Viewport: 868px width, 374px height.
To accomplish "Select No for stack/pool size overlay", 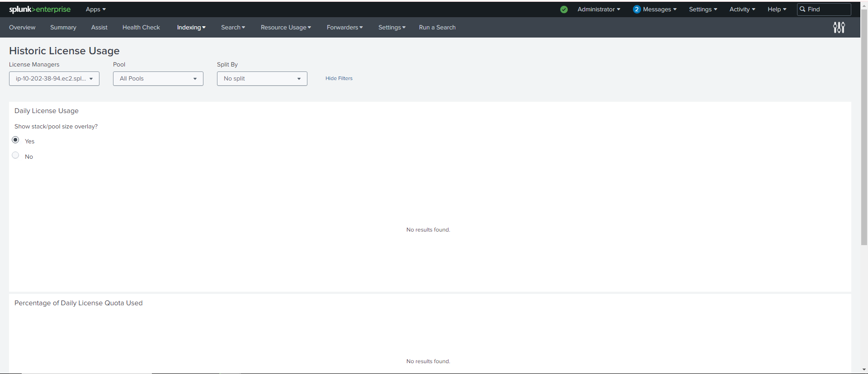I will [x=15, y=155].
